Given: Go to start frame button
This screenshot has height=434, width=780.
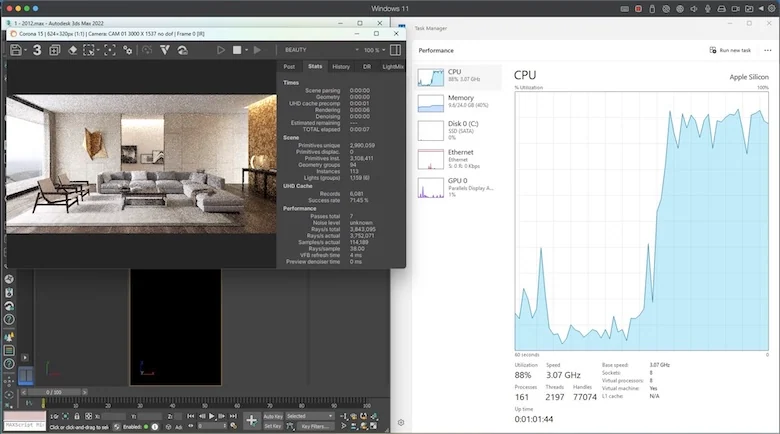Looking at the screenshot, I should point(191,416).
